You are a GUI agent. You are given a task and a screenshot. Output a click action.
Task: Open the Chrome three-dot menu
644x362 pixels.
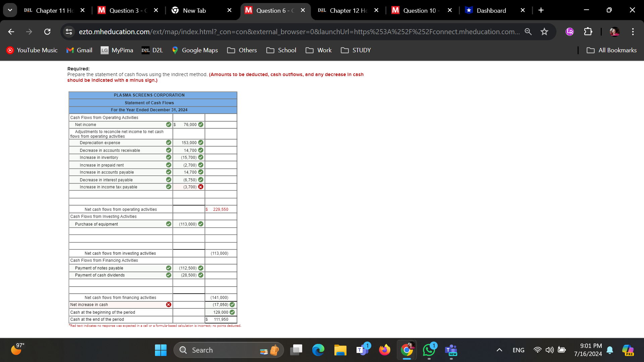tap(633, 32)
